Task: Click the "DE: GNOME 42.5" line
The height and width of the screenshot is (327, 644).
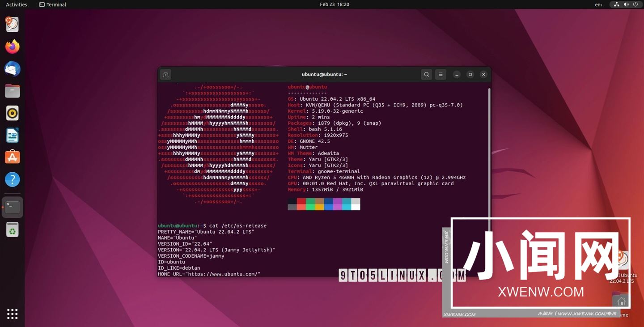Action: point(309,141)
